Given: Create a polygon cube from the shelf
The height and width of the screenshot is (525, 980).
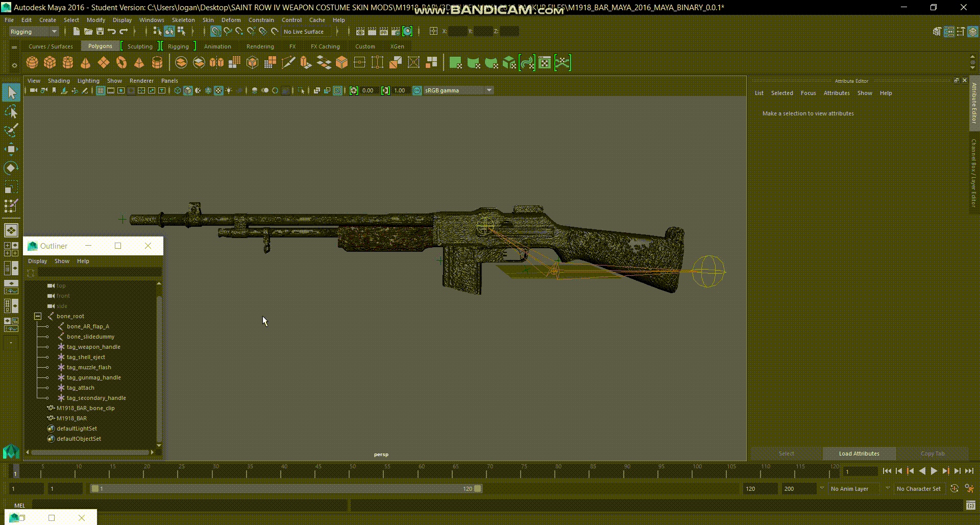Looking at the screenshot, I should [x=50, y=63].
